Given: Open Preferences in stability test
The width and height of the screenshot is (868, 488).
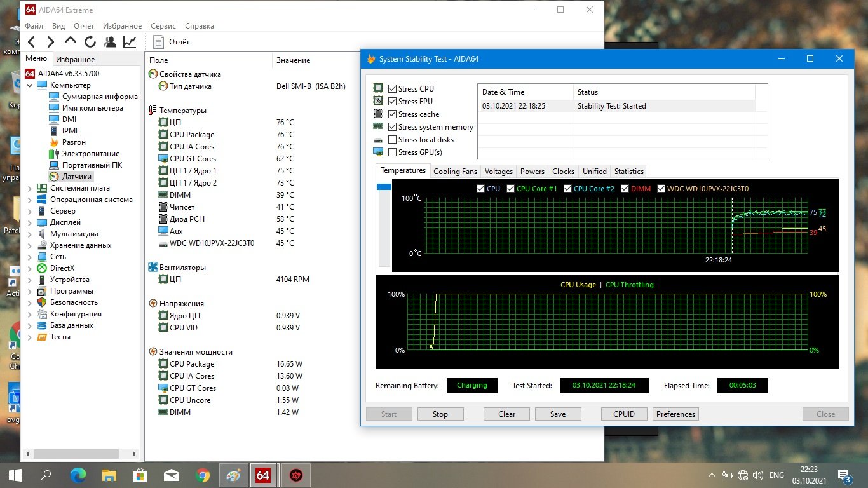Looking at the screenshot, I should pos(676,414).
